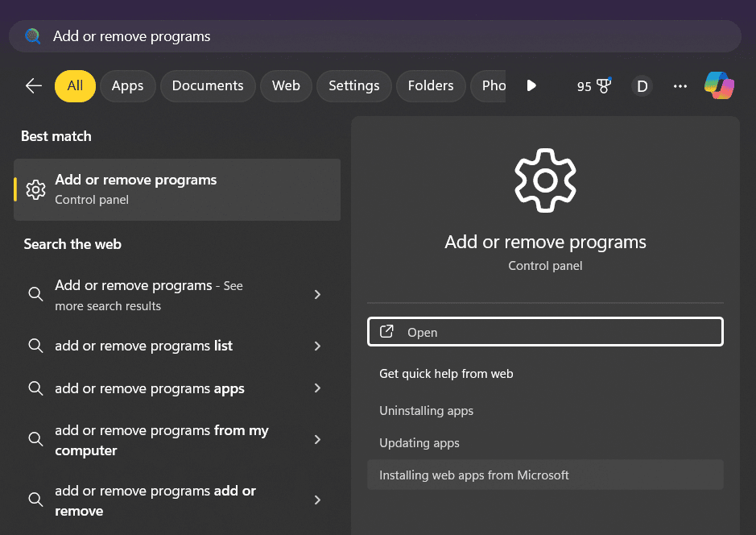
Task: Expand chevron for 'add or remove programs list'
Action: coord(317,346)
